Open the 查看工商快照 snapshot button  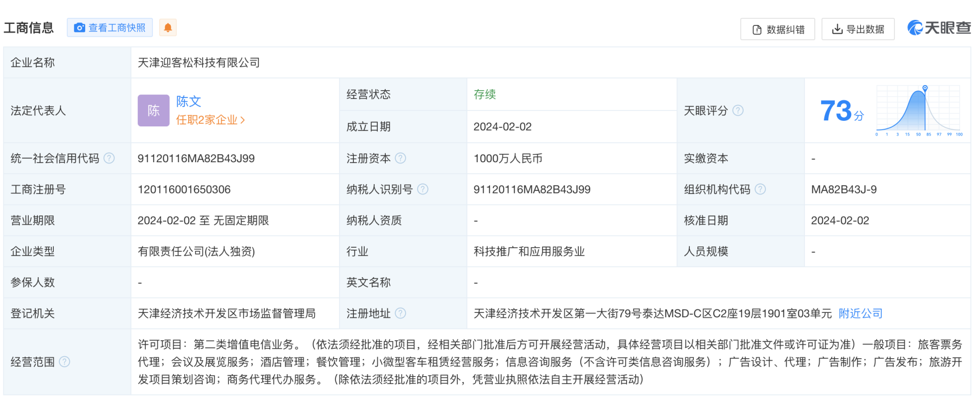110,28
